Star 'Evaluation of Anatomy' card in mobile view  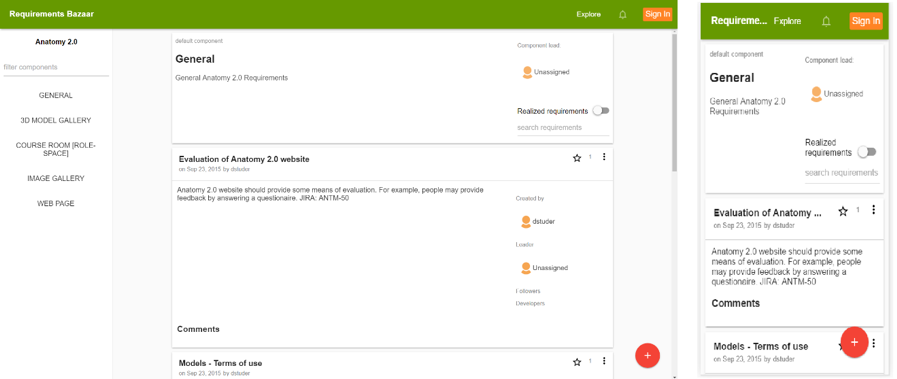(x=843, y=212)
